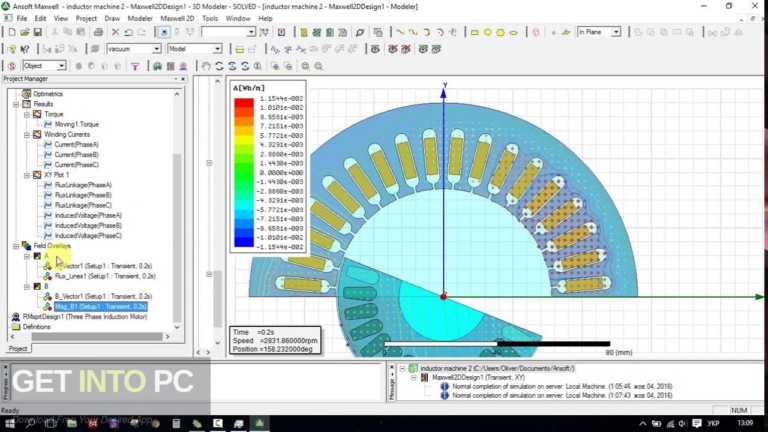Screen dimensions: 768x432
Task: Click the select-by-name S icon
Action: (12, 66)
